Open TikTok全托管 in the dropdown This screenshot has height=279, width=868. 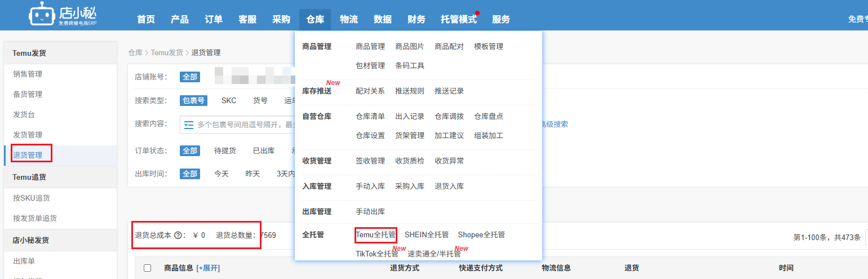(377, 254)
